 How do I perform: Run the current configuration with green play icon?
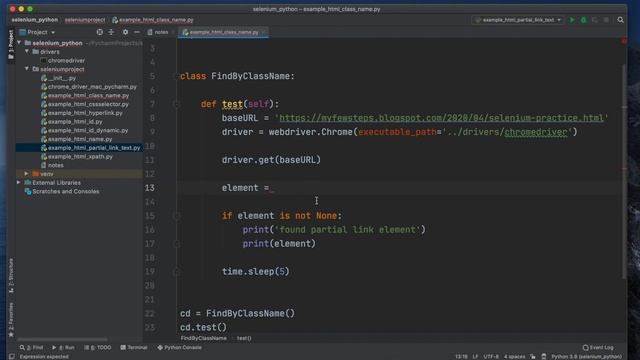coord(572,20)
